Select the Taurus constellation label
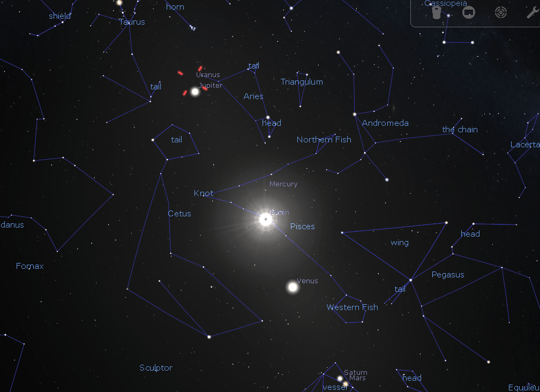 coord(132,22)
